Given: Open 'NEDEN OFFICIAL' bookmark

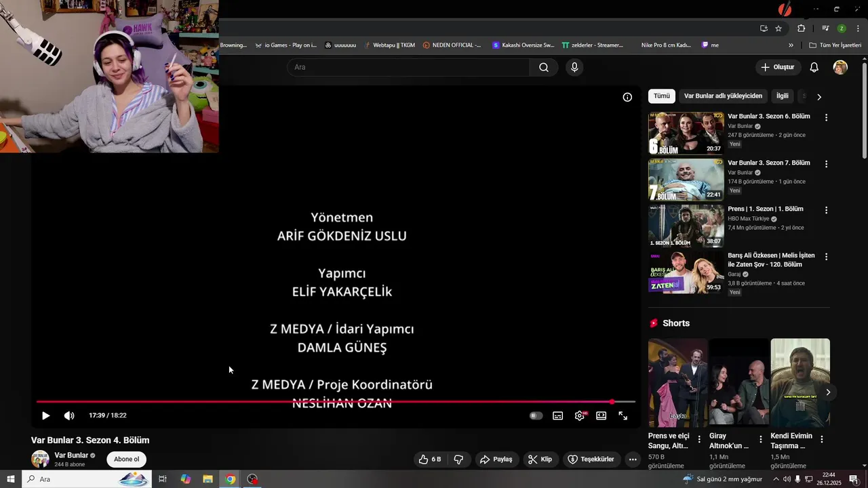Looking at the screenshot, I should 452,45.
